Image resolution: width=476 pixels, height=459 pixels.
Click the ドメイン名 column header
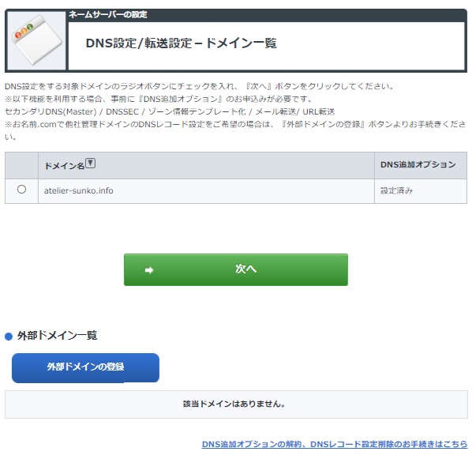[206, 166]
